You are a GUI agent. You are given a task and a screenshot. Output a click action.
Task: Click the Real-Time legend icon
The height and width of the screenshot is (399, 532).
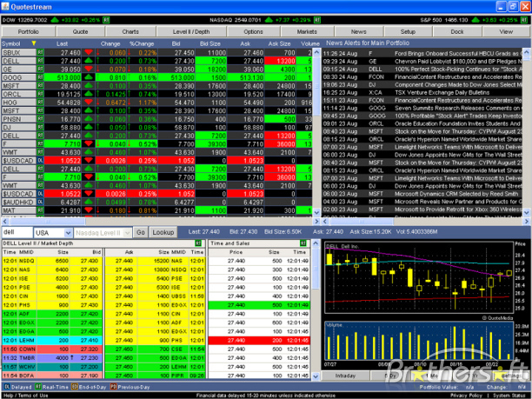[37, 386]
